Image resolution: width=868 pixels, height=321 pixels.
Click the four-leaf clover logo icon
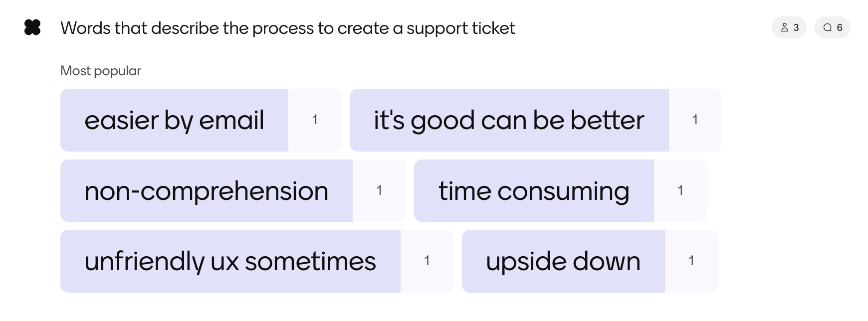pyautogui.click(x=32, y=27)
